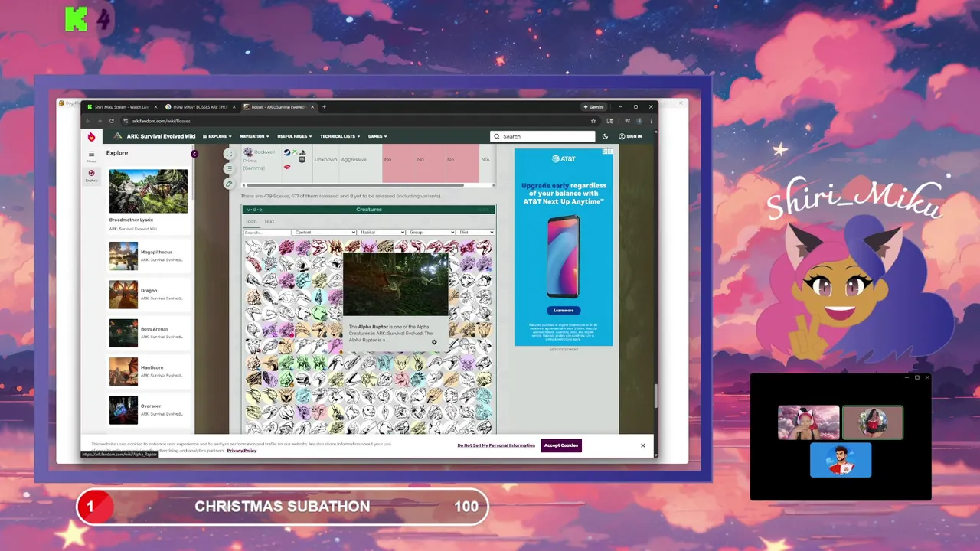Viewport: 980px width, 551px height.
Task: Open the Dragon article card
Action: (x=149, y=294)
